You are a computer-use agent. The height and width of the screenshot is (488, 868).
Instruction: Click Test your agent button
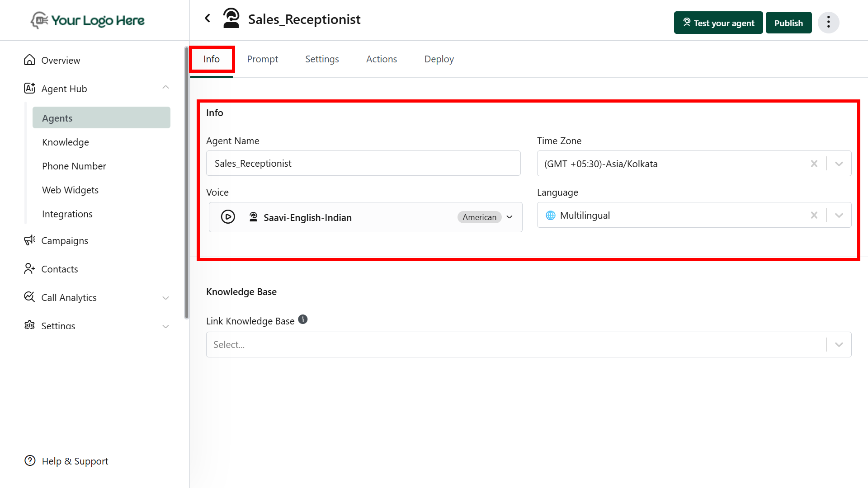718,23
